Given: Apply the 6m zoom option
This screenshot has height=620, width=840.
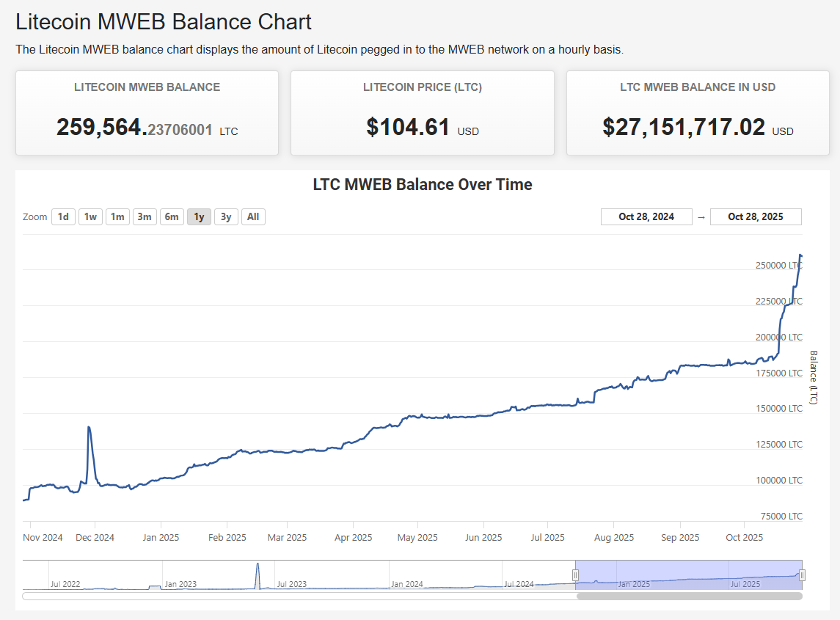Looking at the screenshot, I should point(172,216).
